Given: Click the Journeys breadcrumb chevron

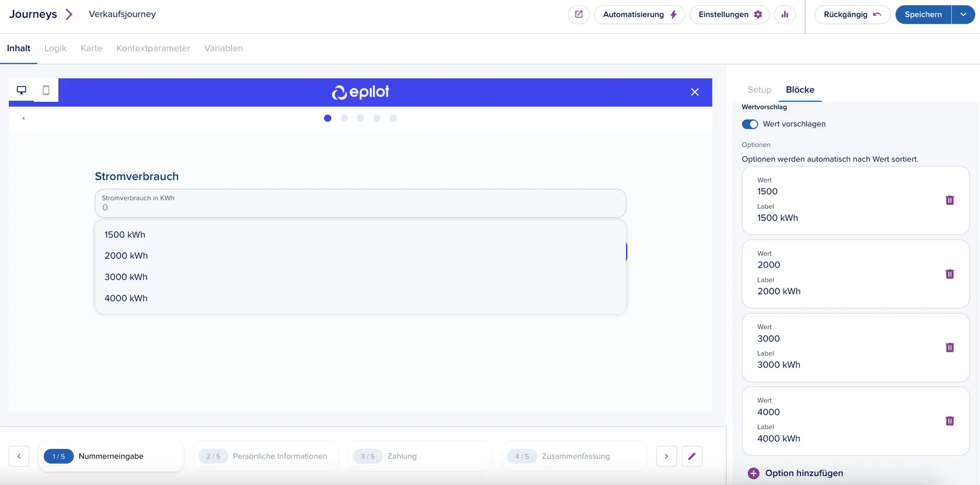Looking at the screenshot, I should (69, 14).
